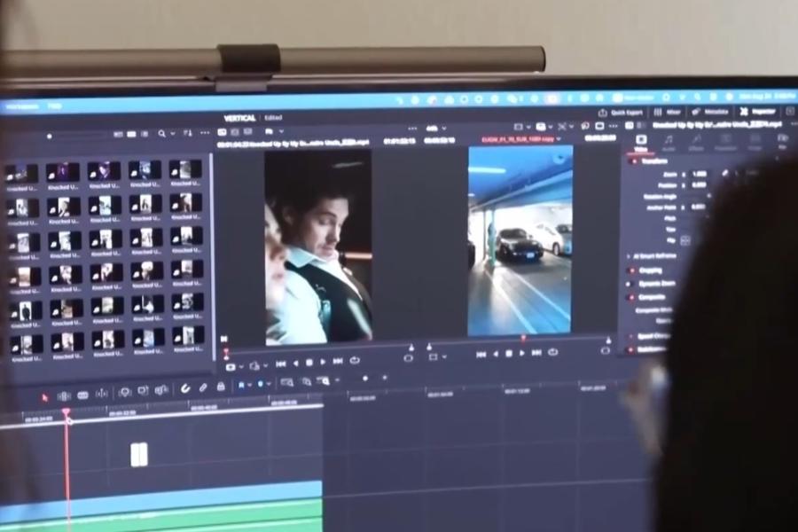Image resolution: width=798 pixels, height=532 pixels.
Task: Play the timeline viewer
Action: (x=521, y=353)
